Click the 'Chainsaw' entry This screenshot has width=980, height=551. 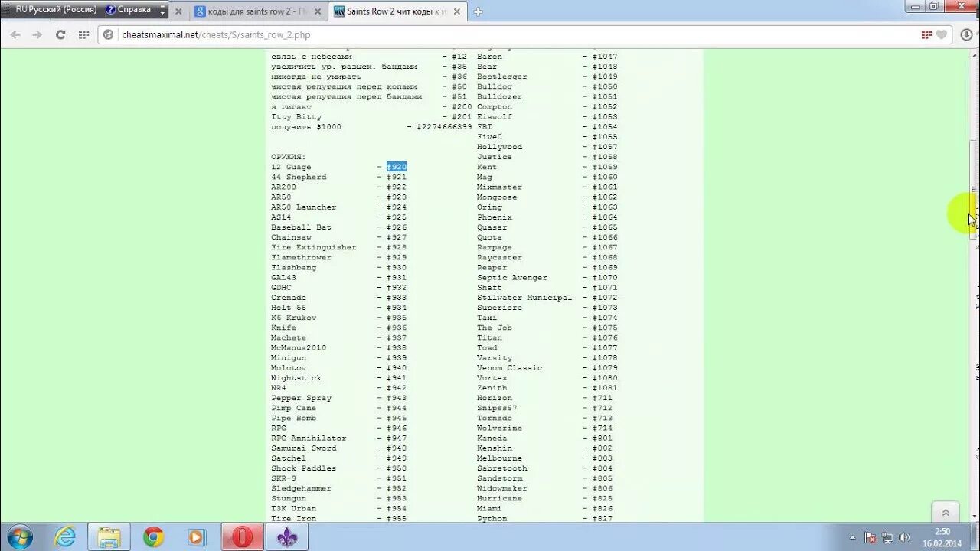[x=291, y=237]
